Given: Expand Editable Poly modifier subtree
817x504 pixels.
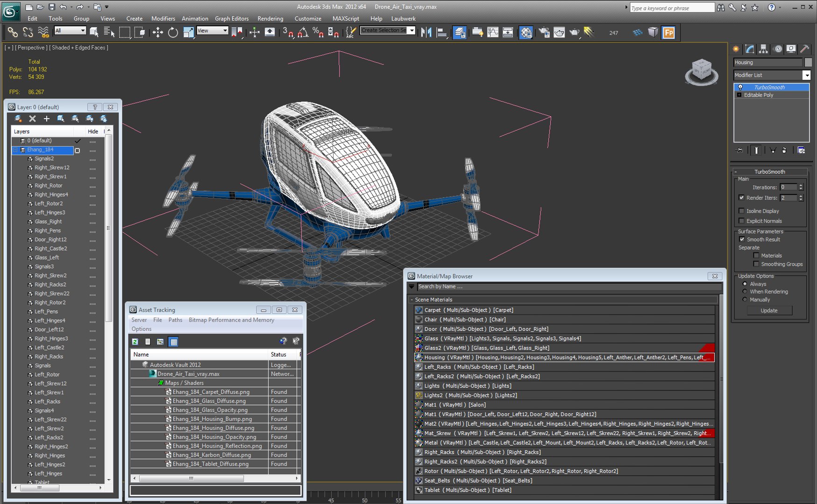Looking at the screenshot, I should pyautogui.click(x=739, y=95).
